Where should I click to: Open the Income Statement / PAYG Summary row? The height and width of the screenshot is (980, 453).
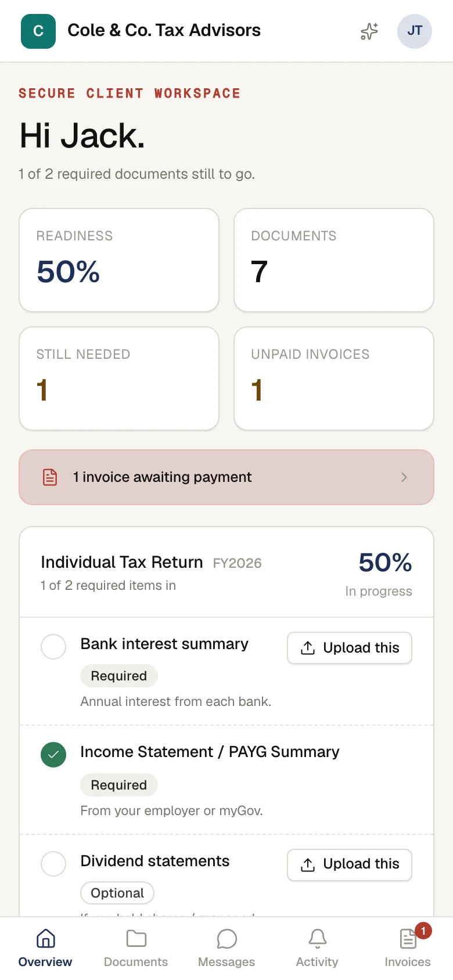[227, 780]
